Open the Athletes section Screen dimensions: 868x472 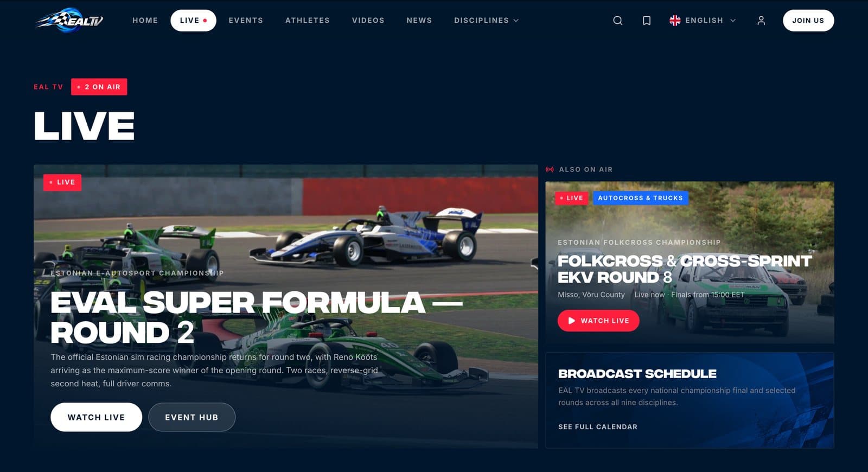pyautogui.click(x=308, y=21)
